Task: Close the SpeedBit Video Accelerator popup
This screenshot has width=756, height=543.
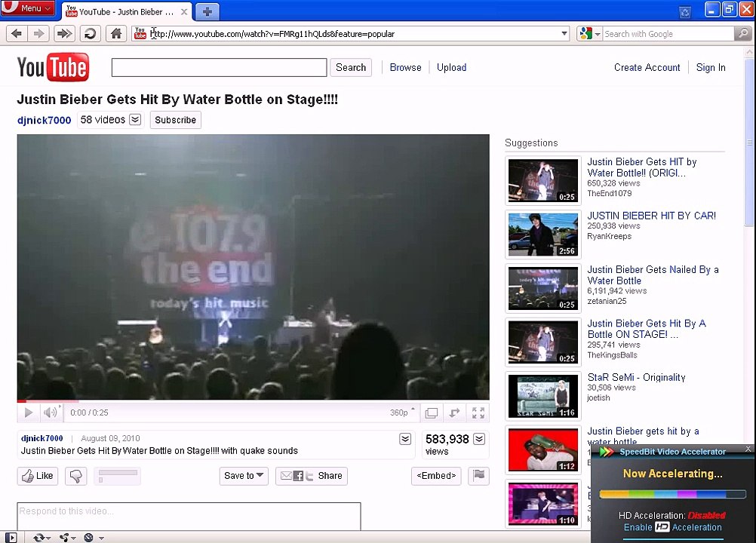Action: [x=748, y=449]
